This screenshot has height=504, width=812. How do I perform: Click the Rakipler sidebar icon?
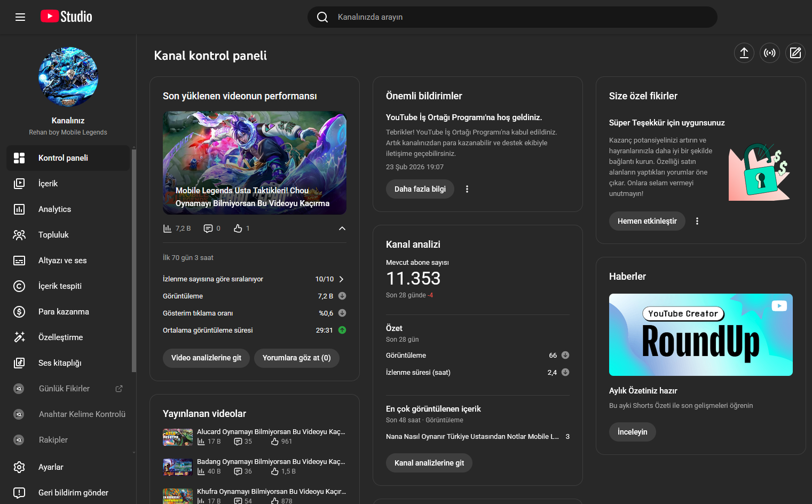(19, 440)
